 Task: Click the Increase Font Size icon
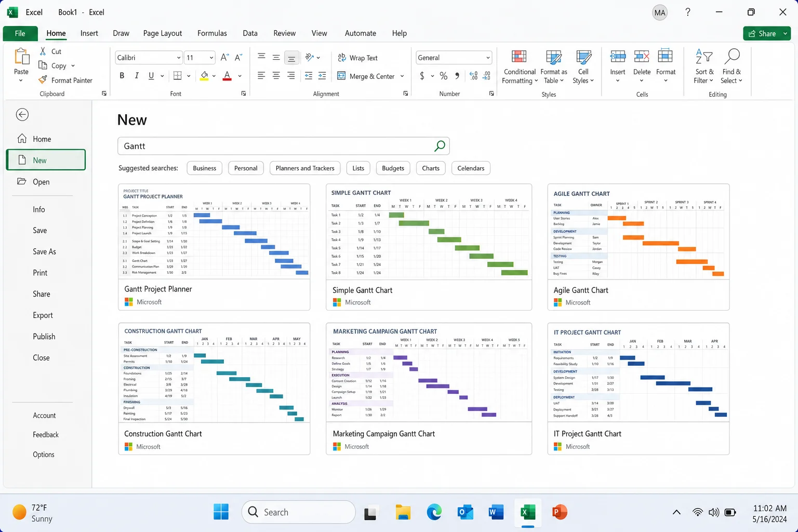(x=224, y=58)
